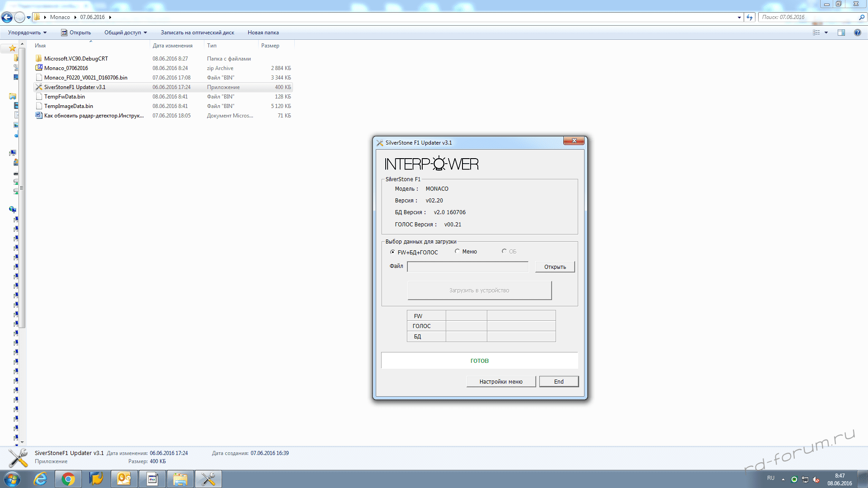The width and height of the screenshot is (868, 488).
Task: Click the SilverStone Updater taskbar icon
Action: 208,479
